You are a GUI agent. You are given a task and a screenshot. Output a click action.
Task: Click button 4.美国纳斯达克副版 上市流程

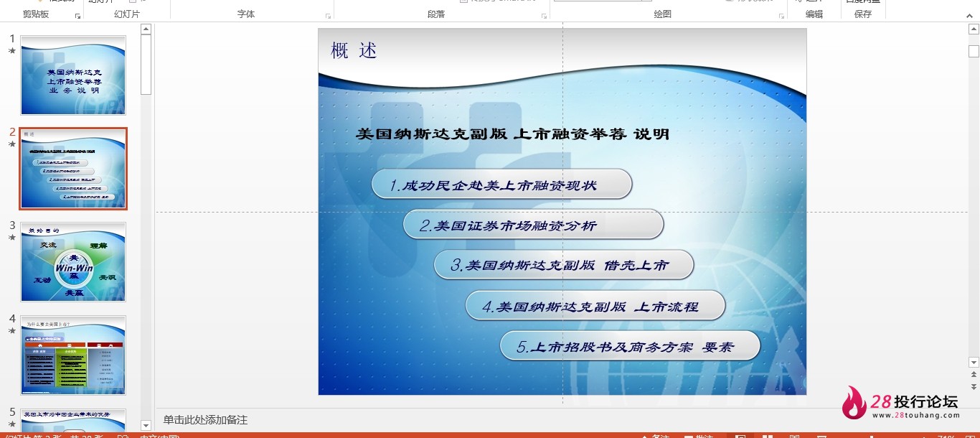[595, 306]
